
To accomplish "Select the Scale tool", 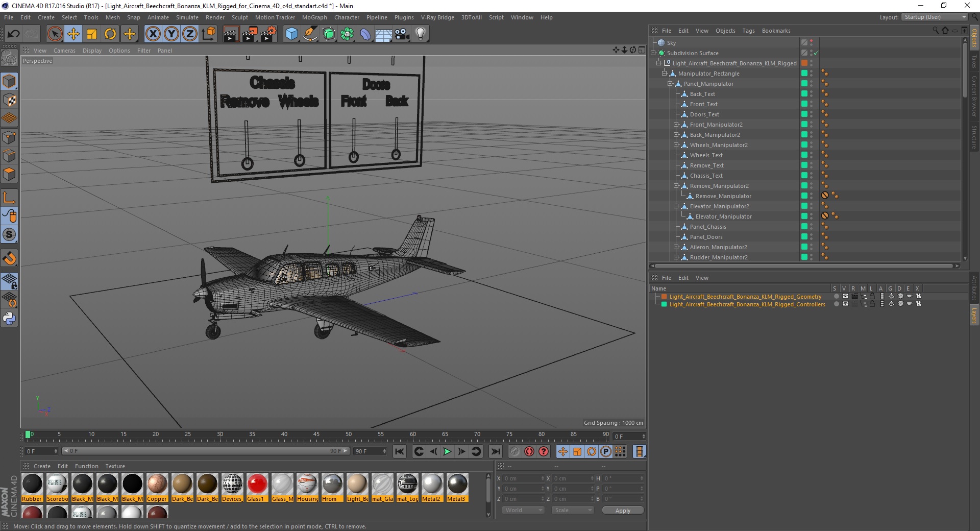I will coord(92,34).
